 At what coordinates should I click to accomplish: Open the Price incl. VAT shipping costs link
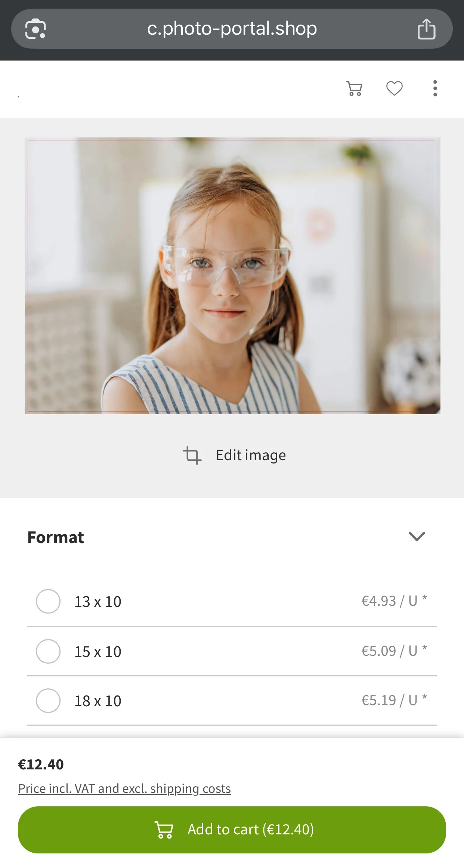click(x=124, y=788)
